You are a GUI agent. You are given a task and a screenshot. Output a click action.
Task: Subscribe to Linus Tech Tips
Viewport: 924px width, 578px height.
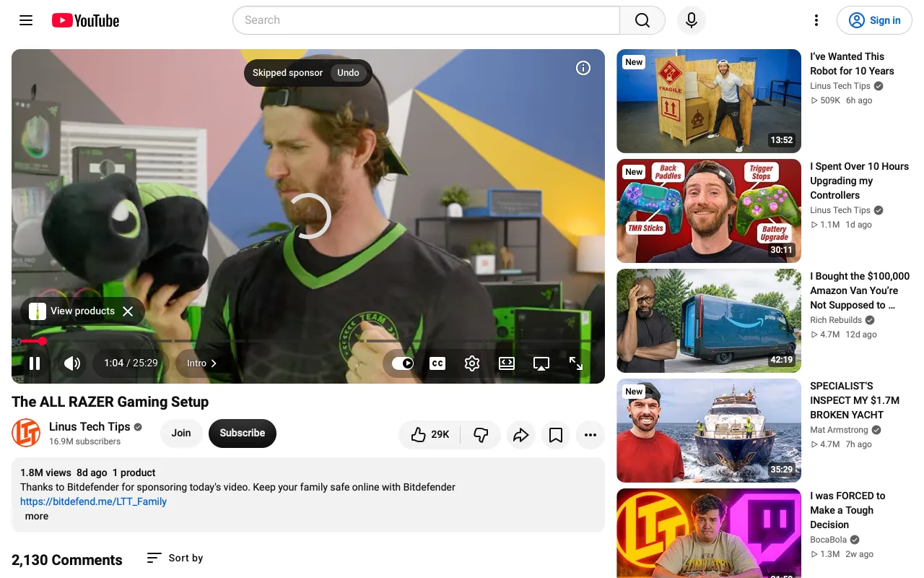pyautogui.click(x=243, y=433)
